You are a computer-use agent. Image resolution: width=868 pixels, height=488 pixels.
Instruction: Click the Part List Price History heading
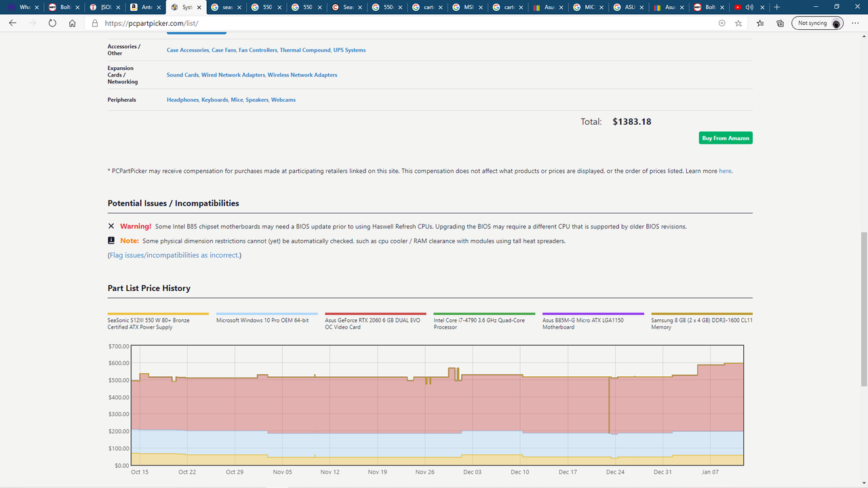149,288
